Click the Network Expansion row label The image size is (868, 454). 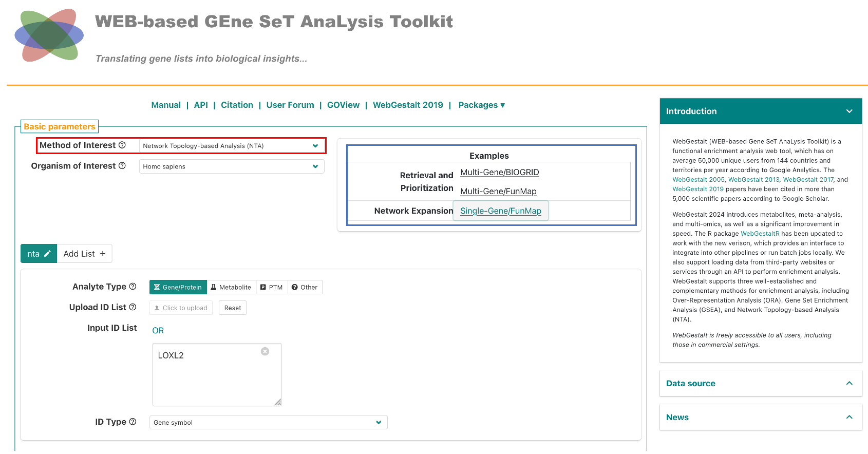coord(413,211)
